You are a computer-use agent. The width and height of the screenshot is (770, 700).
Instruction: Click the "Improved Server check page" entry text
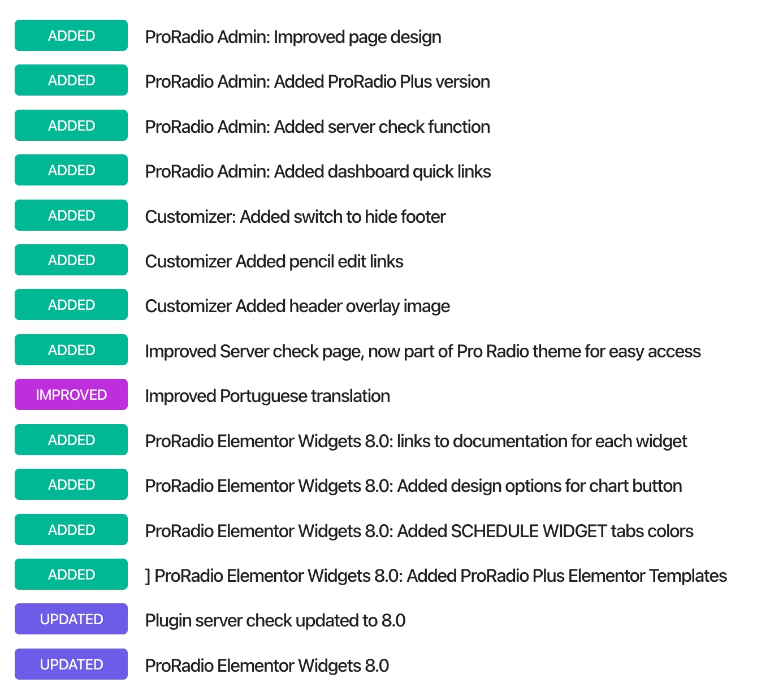(x=422, y=351)
